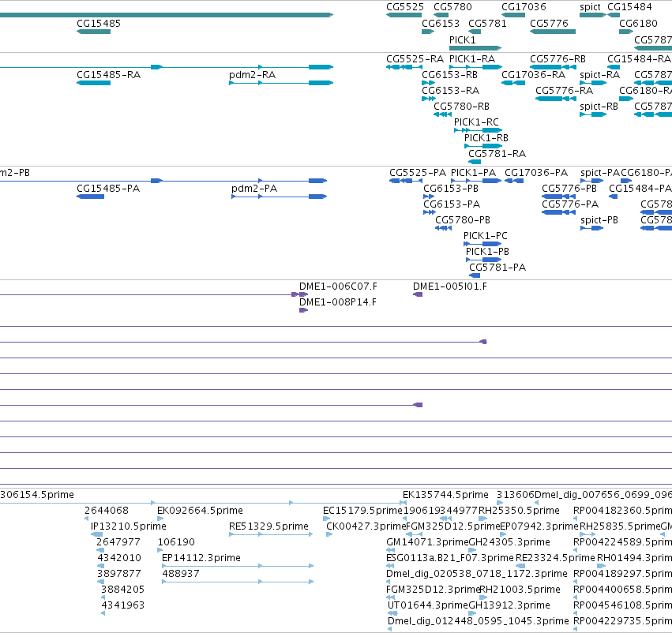The image size is (672, 633).
Task: Click the PICK1-RB transcript label
Action: point(486,138)
